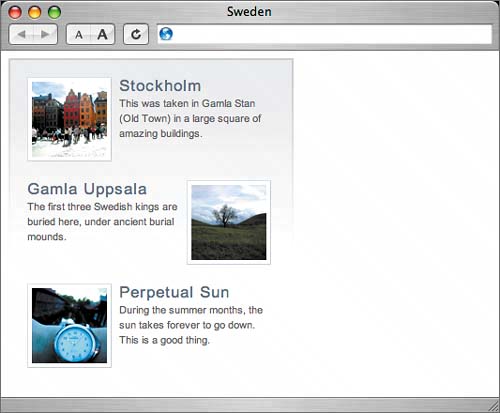Image resolution: width=500 pixels, height=413 pixels.
Task: Open the Gamla Uppsala tree photo
Action: 229,222
